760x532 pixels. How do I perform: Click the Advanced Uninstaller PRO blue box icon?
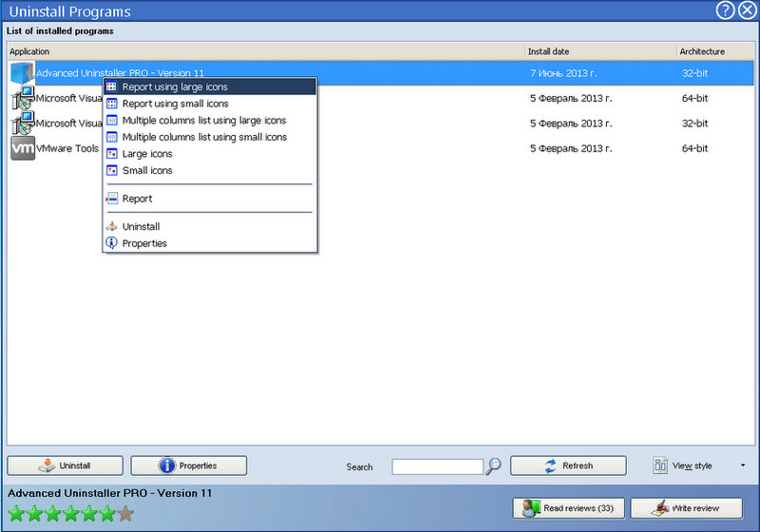[22, 73]
